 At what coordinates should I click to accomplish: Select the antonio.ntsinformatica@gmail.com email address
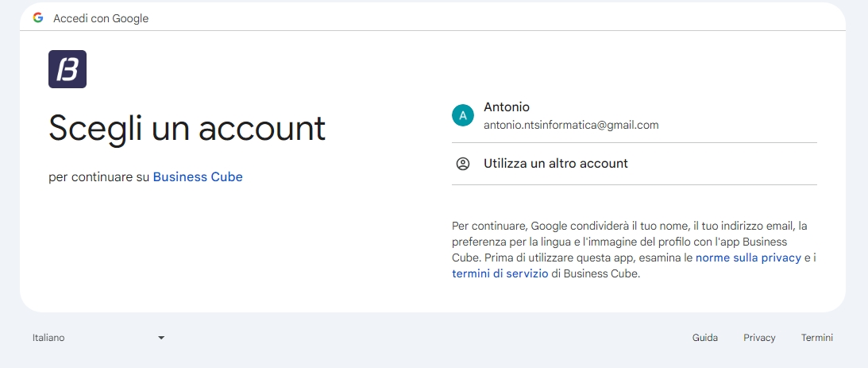(571, 125)
